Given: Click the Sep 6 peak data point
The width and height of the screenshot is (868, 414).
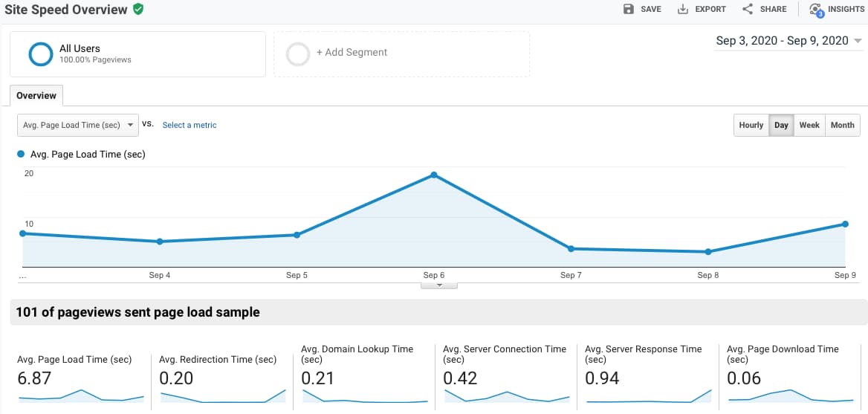Looking at the screenshot, I should [434, 175].
